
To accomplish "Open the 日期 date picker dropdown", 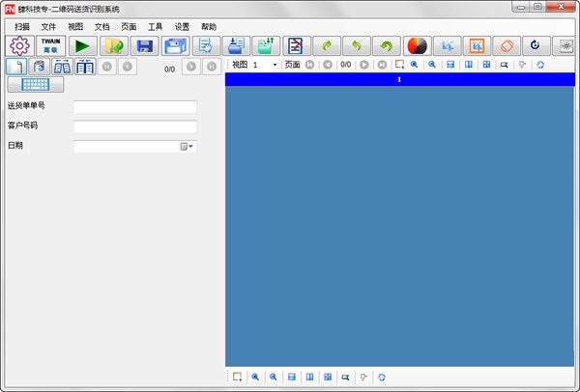I will pos(187,147).
